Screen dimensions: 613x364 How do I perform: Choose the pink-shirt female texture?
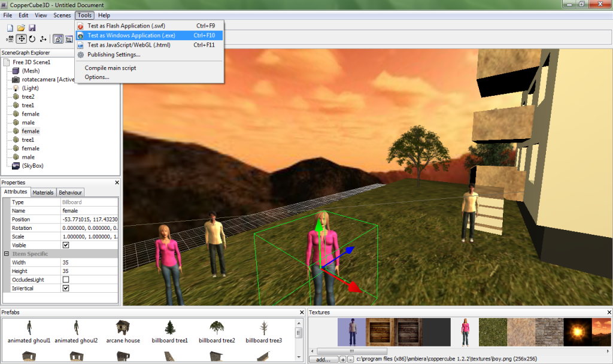[465, 332]
